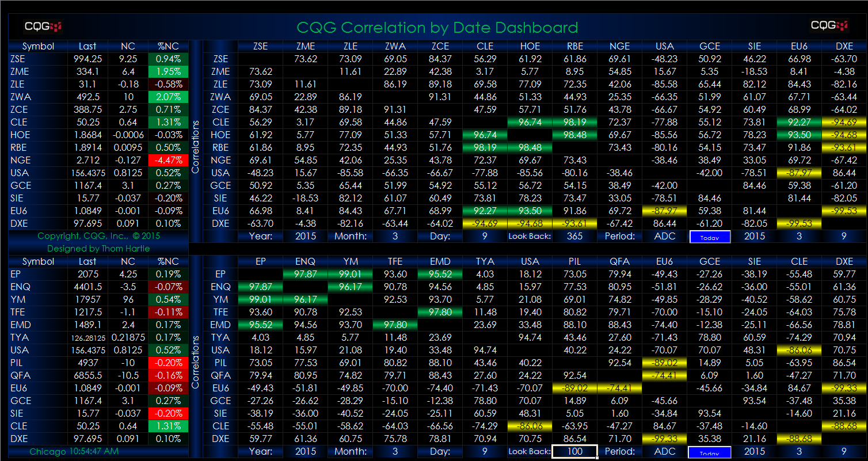868x461 pixels.
Task: Click ZWA last price 492.5
Action: [88, 97]
